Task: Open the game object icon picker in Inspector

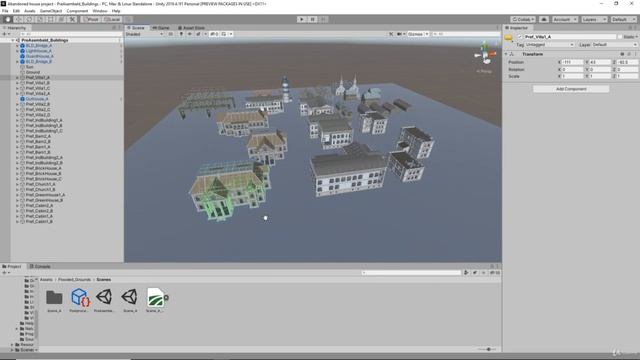Action: tap(509, 38)
